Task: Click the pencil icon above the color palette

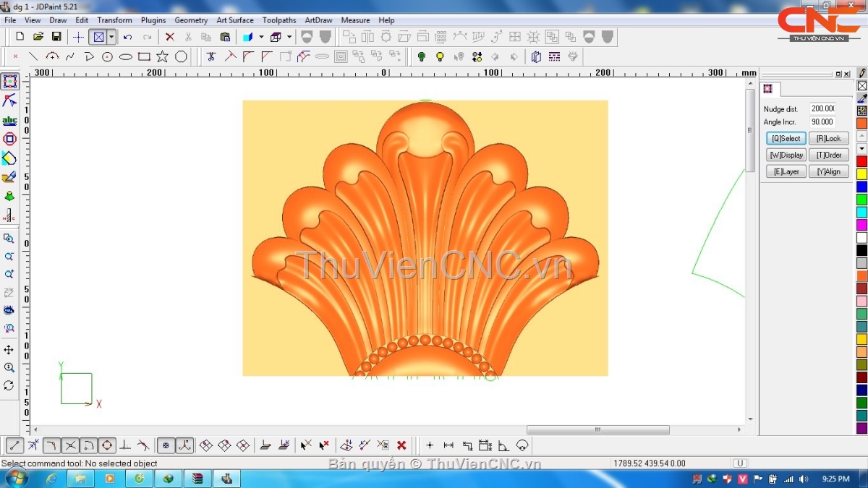Action: (x=862, y=73)
